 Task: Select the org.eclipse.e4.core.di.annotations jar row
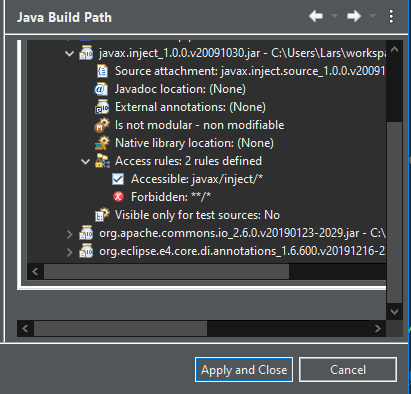242,251
